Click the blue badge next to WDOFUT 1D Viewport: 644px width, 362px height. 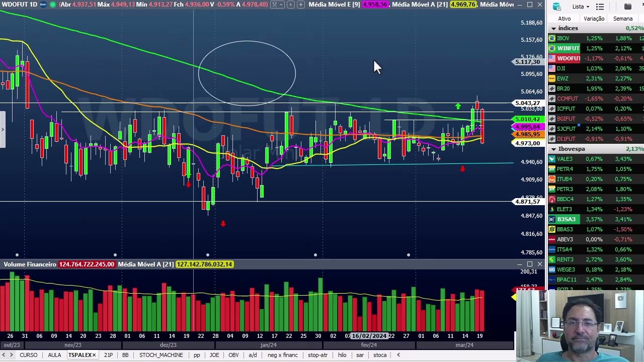[43, 5]
